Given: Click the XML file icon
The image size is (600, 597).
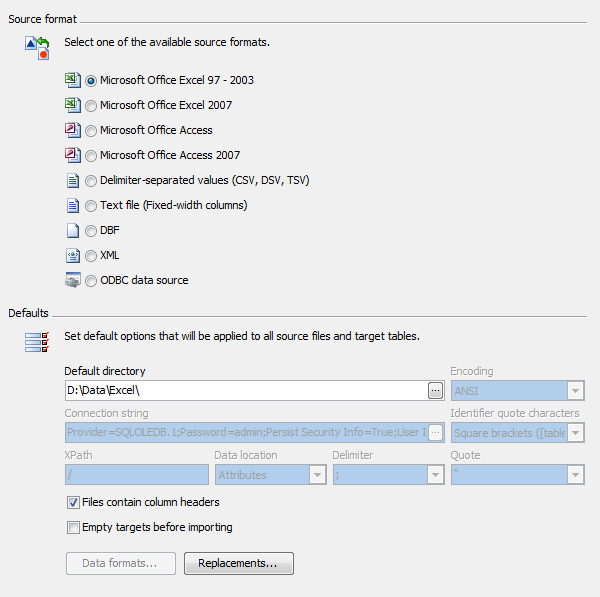Looking at the screenshot, I should (73, 255).
